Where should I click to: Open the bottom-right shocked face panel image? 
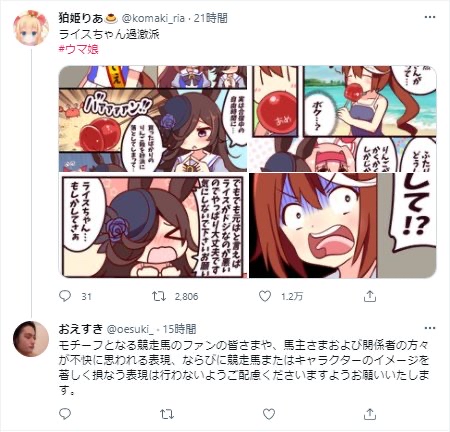click(343, 225)
